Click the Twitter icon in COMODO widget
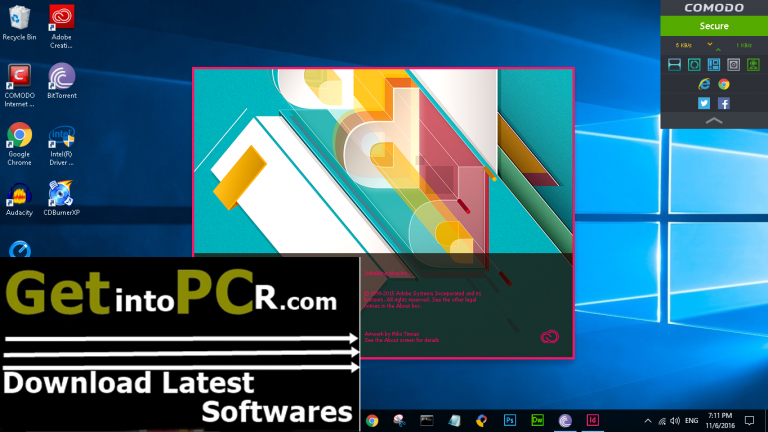768x432 pixels. coord(704,103)
